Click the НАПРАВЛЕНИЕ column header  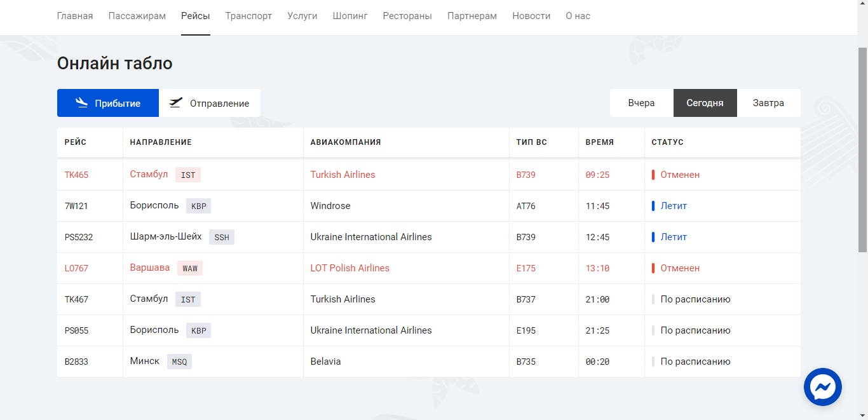pyautogui.click(x=161, y=142)
